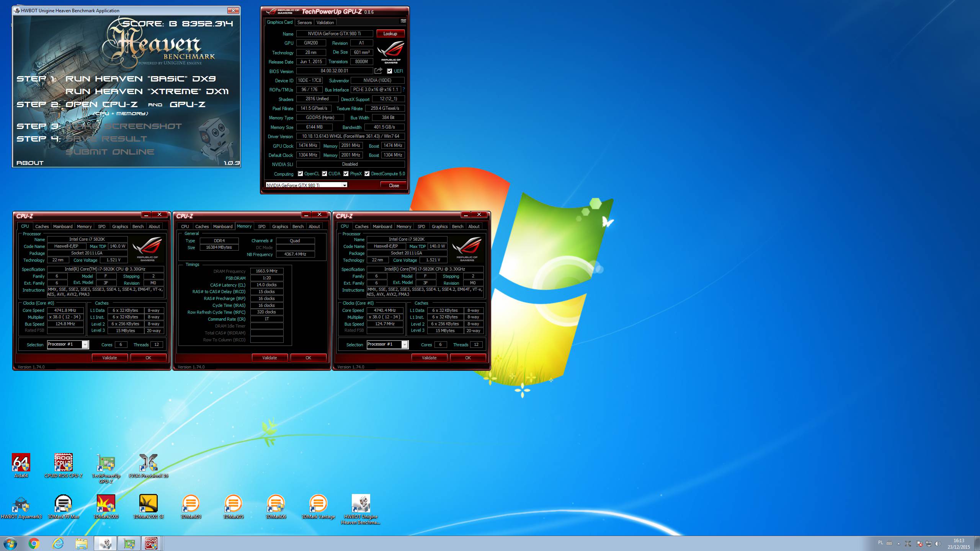The image size is (980, 551).
Task: Click Run Heaven "Xtreme" DX11
Action: click(147, 91)
